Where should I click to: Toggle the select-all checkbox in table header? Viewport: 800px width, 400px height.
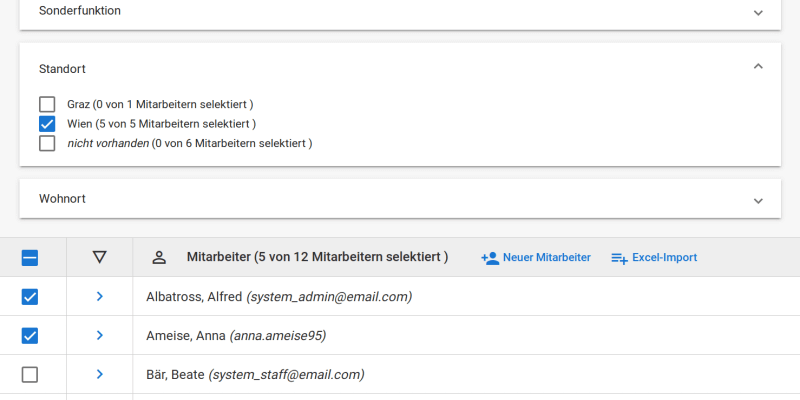pyautogui.click(x=30, y=258)
